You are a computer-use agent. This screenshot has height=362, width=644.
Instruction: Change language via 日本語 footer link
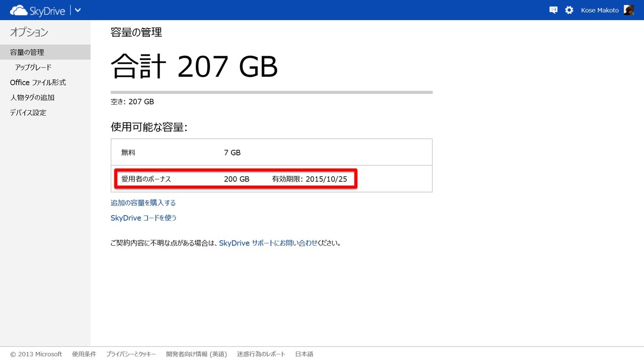point(304,354)
